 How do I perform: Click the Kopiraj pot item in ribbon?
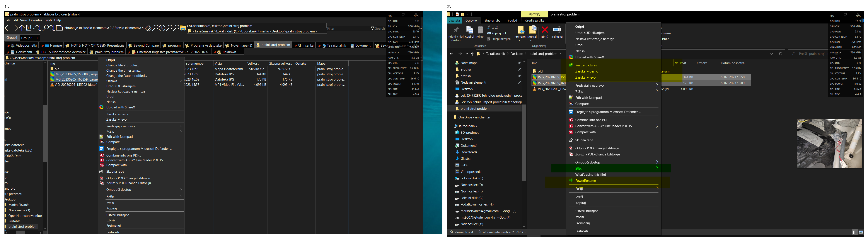click(497, 33)
